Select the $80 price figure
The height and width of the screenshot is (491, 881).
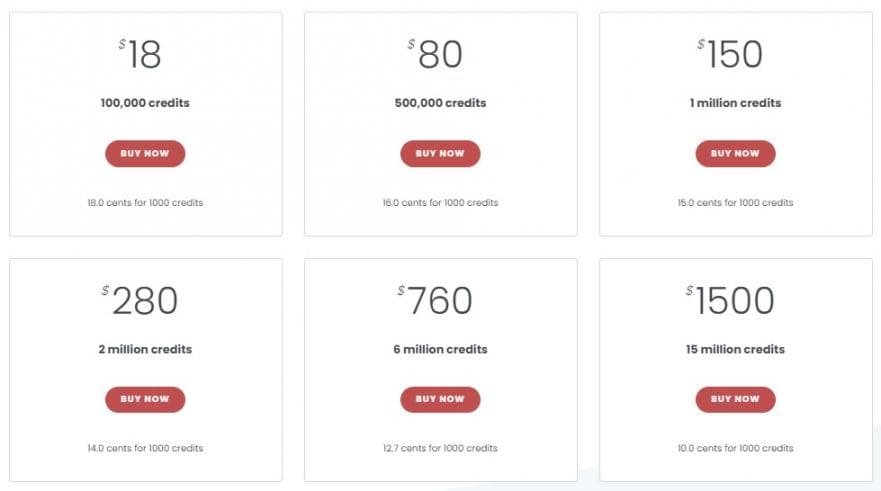click(437, 55)
